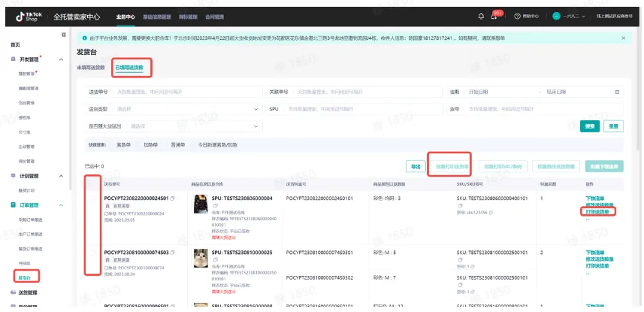This screenshot has height=312, width=644.
Task: Click 批量打印SKU条码 button
Action: pos(503,166)
